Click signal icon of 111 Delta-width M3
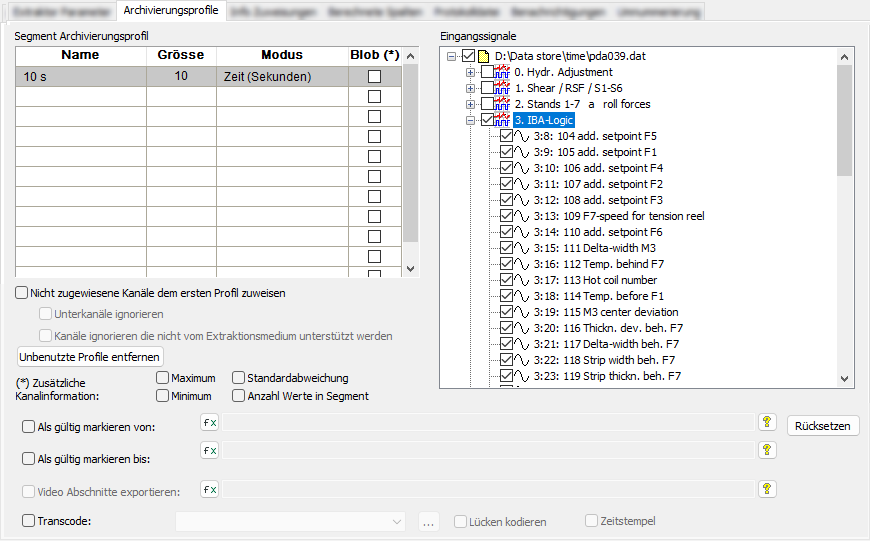The width and height of the screenshot is (870, 541). (x=522, y=249)
